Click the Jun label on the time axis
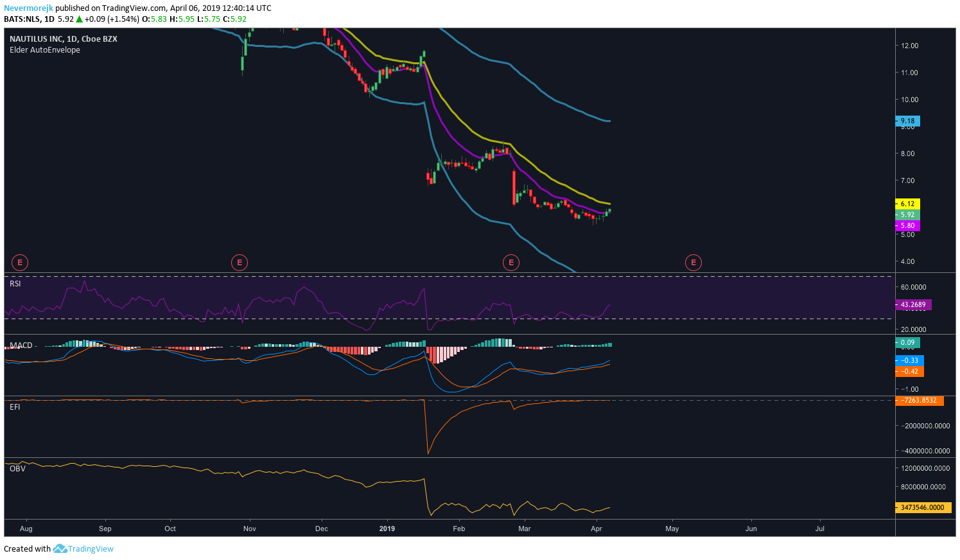Screen dimensions: 960x560 (751, 529)
